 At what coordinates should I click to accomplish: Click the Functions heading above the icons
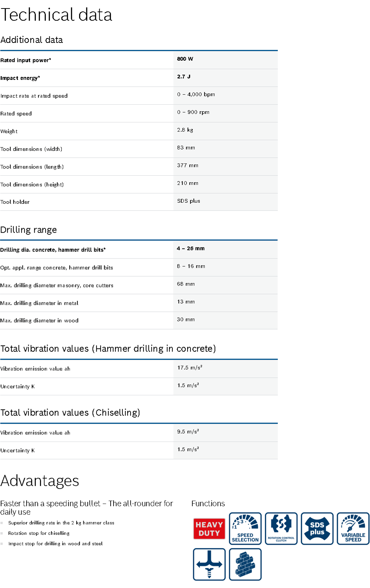click(208, 504)
